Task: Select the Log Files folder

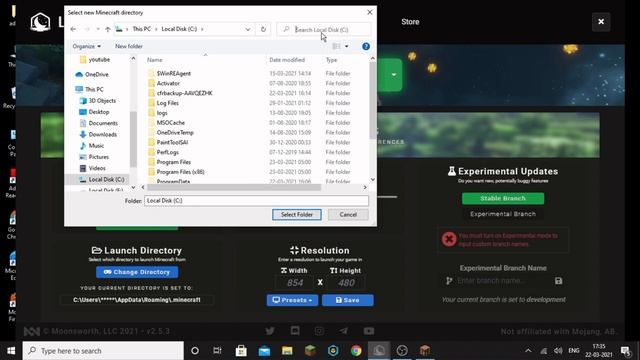Action: 168,103
